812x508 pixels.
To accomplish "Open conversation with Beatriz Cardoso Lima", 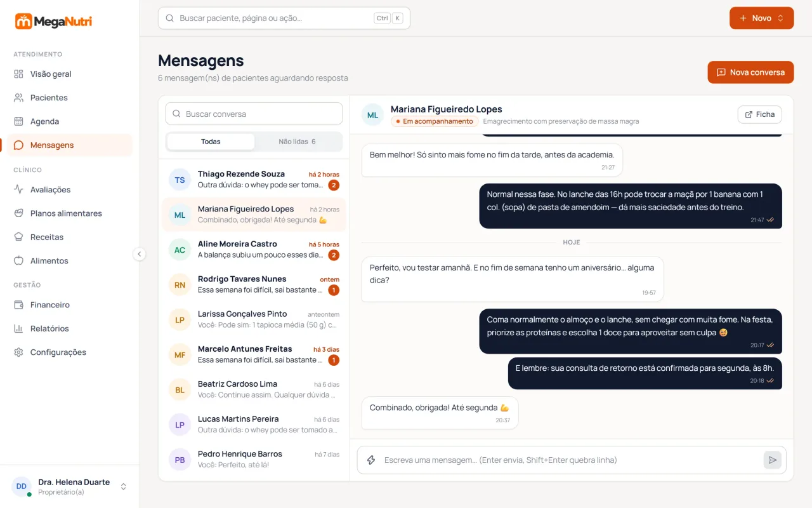I will click(254, 389).
